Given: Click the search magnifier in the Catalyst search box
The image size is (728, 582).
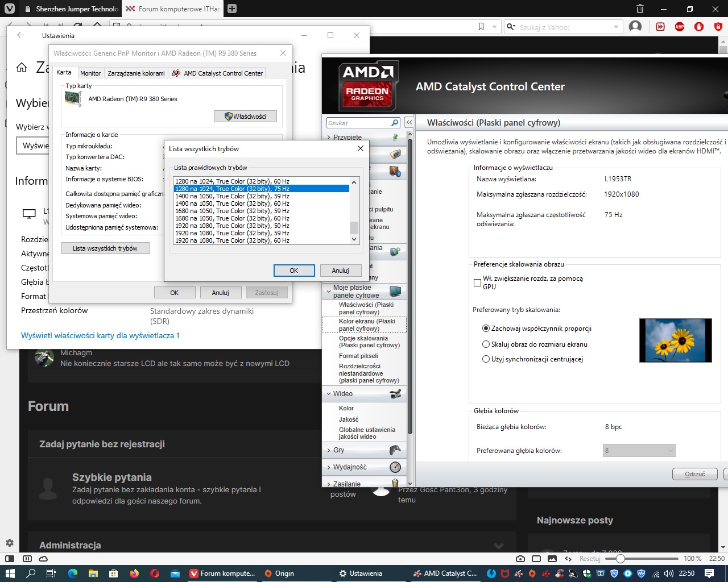Looking at the screenshot, I should click(x=395, y=123).
